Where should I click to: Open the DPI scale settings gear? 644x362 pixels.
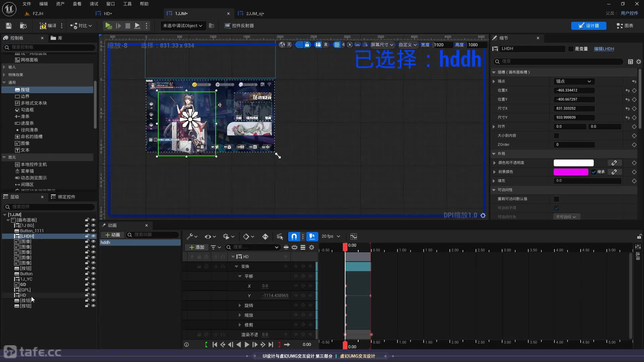(x=483, y=216)
